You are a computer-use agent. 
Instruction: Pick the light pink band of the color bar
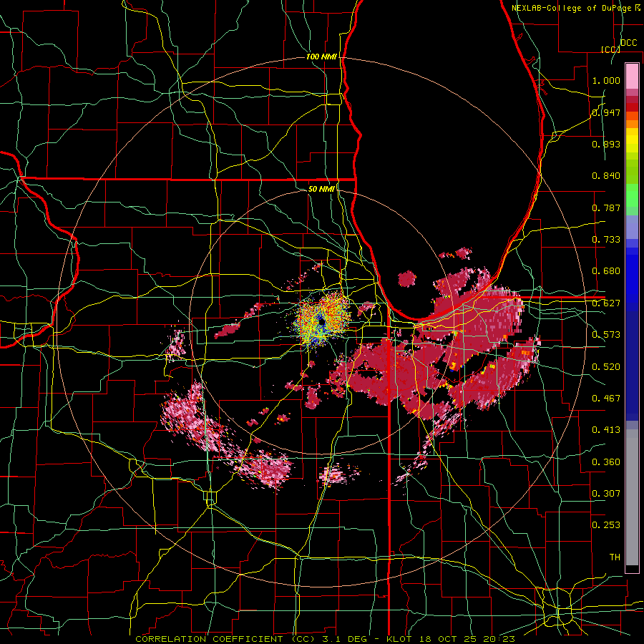point(632,76)
